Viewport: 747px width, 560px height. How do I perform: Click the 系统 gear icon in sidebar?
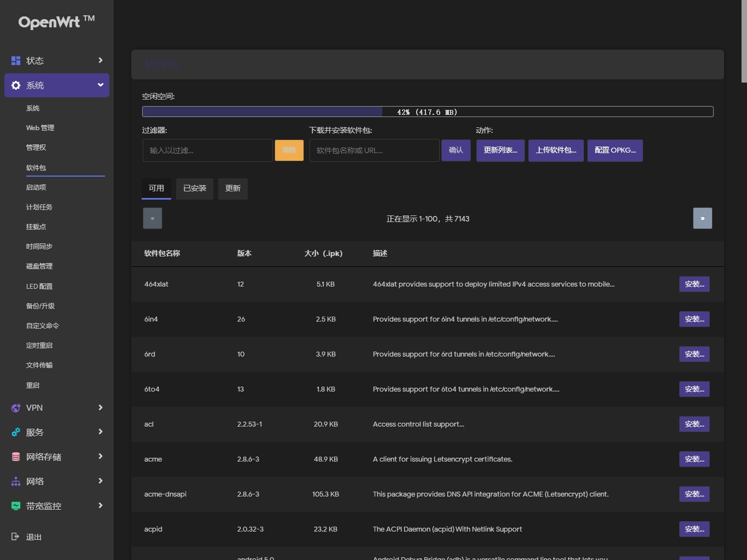tap(16, 85)
